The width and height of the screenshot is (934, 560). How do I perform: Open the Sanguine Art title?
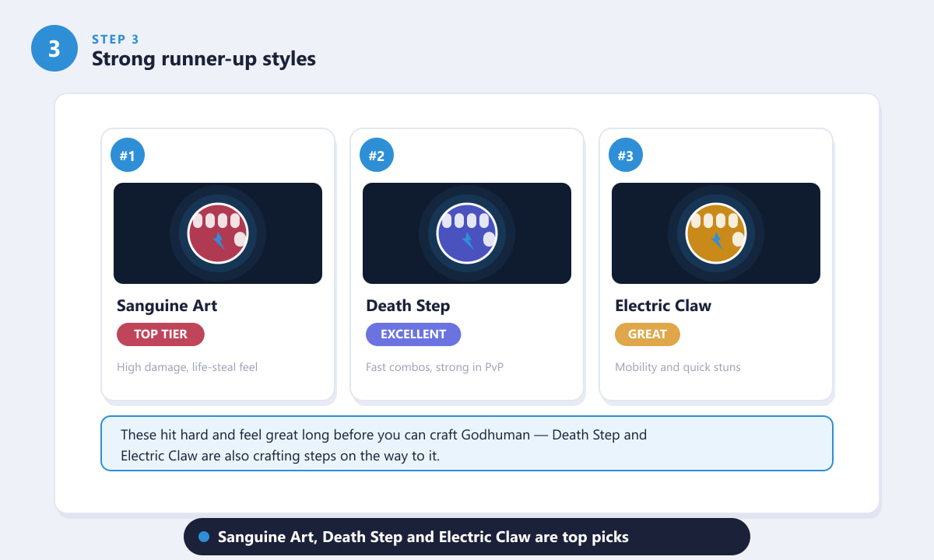[x=167, y=306]
